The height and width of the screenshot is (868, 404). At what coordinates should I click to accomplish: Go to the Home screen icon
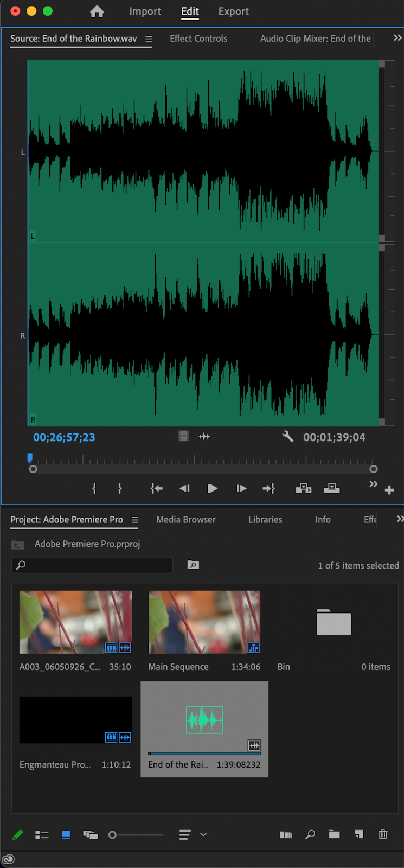97,11
